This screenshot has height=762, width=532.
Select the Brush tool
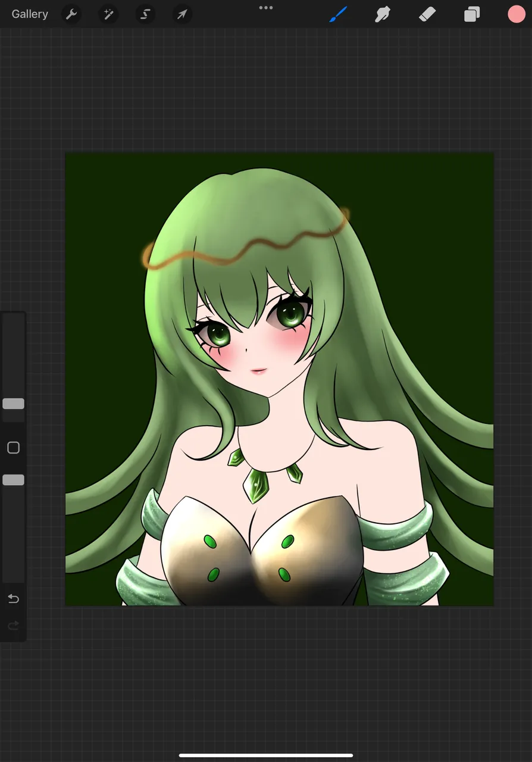tap(338, 14)
